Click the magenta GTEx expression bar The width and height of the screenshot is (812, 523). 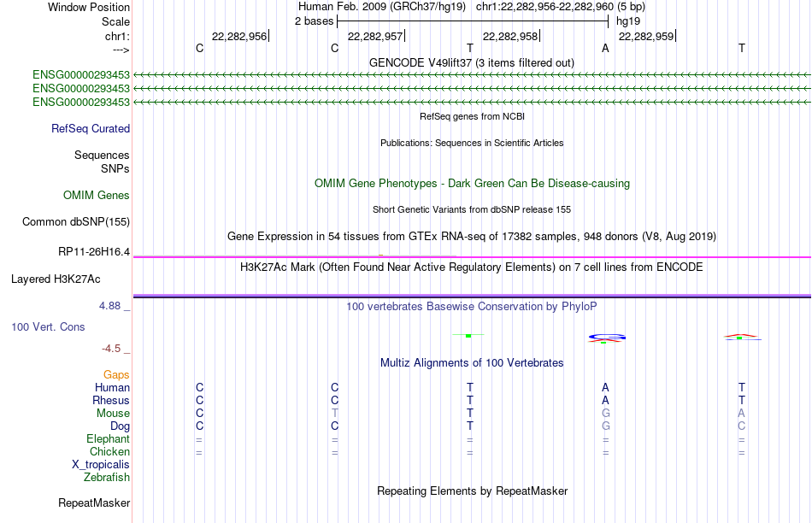[x=472, y=257]
